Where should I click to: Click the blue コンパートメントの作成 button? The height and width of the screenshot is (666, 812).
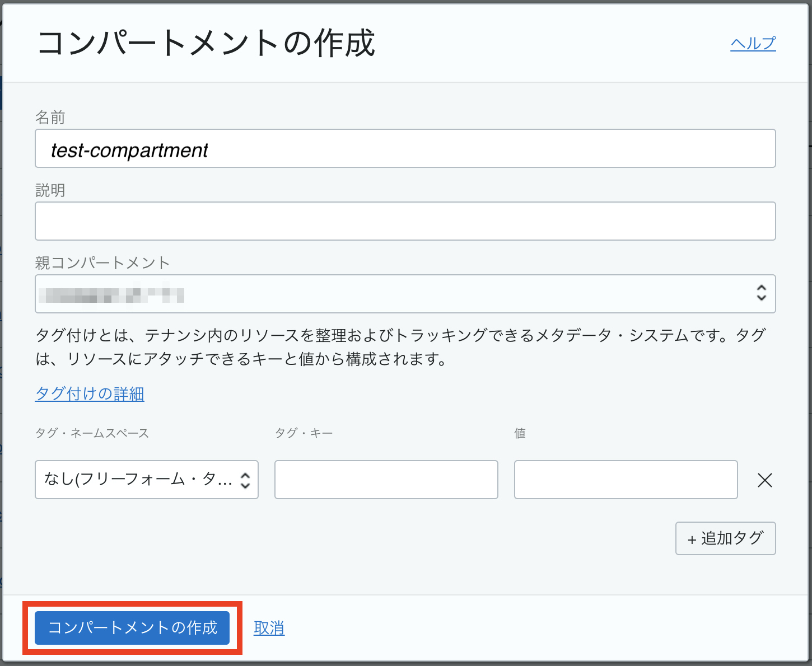[132, 628]
